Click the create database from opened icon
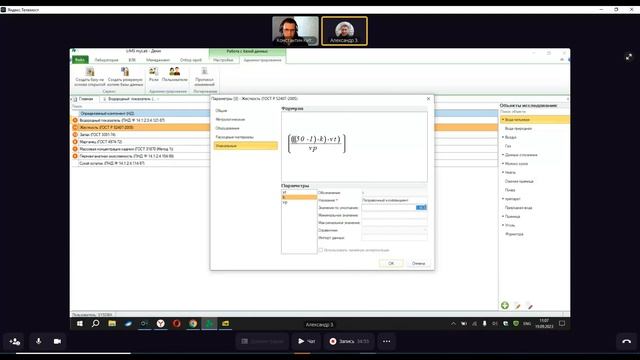Screen dimensions: 640x360 click(90, 72)
